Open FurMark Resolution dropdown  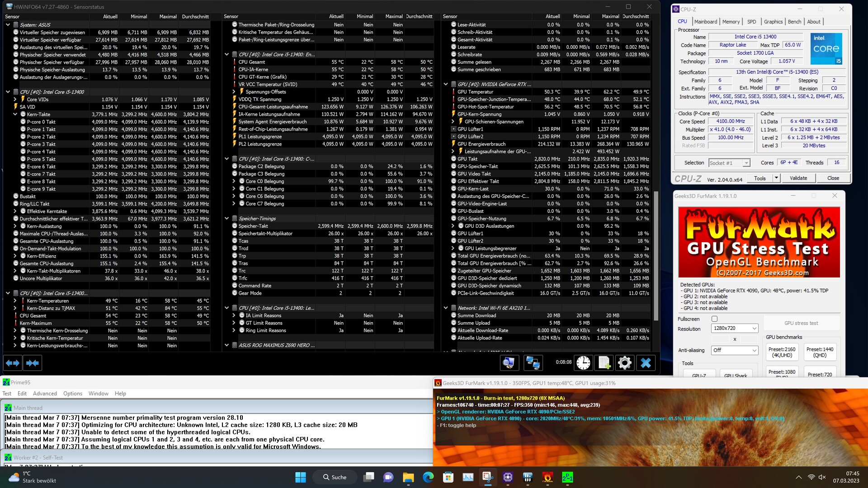point(734,328)
